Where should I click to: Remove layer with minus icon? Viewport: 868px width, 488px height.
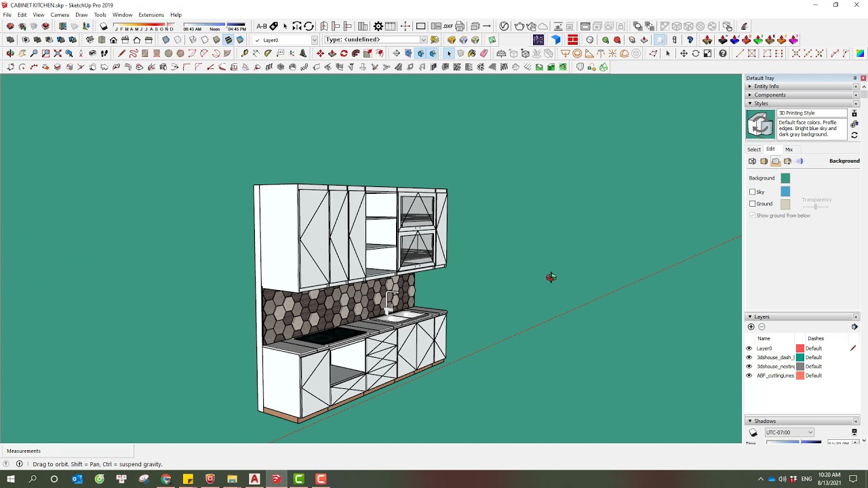tap(762, 327)
